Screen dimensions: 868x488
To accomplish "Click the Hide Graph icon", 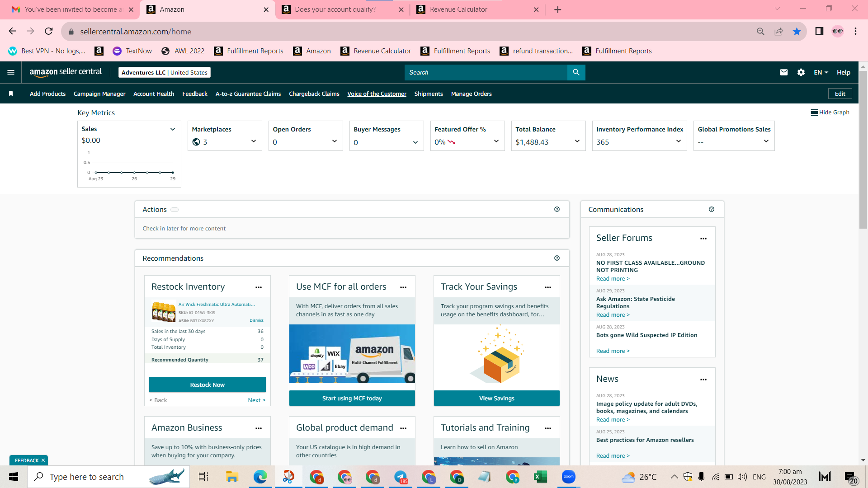I will 814,113.
